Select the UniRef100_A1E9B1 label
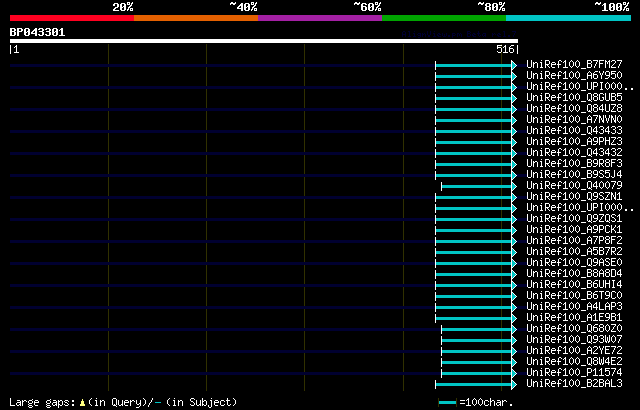This screenshot has width=640, height=410. tap(574, 318)
